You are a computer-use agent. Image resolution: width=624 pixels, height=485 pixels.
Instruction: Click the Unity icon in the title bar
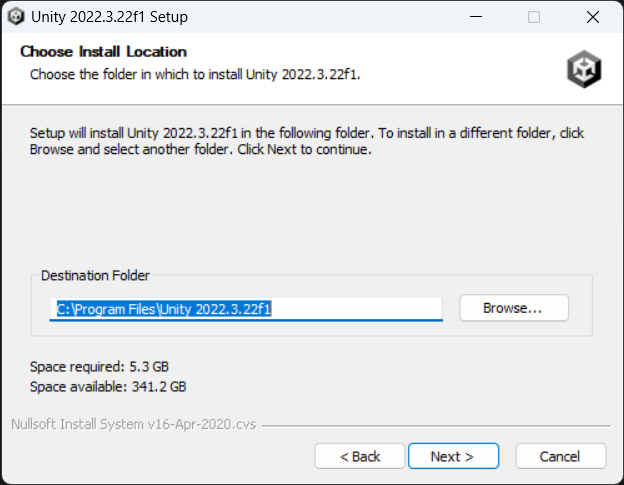[16, 17]
